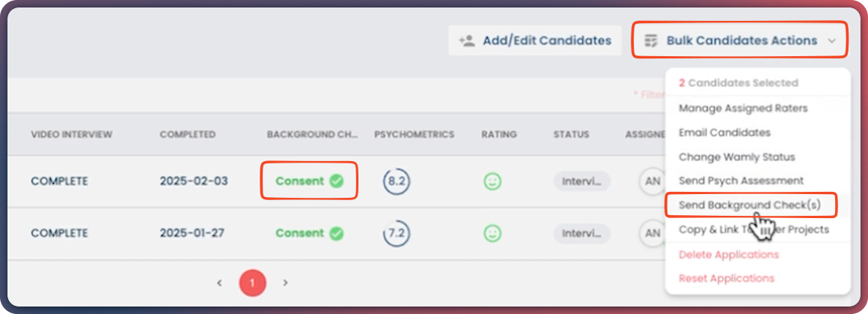Click green consent checkmark for 2025-01-27 row
This screenshot has height=314, width=868.
337,233
